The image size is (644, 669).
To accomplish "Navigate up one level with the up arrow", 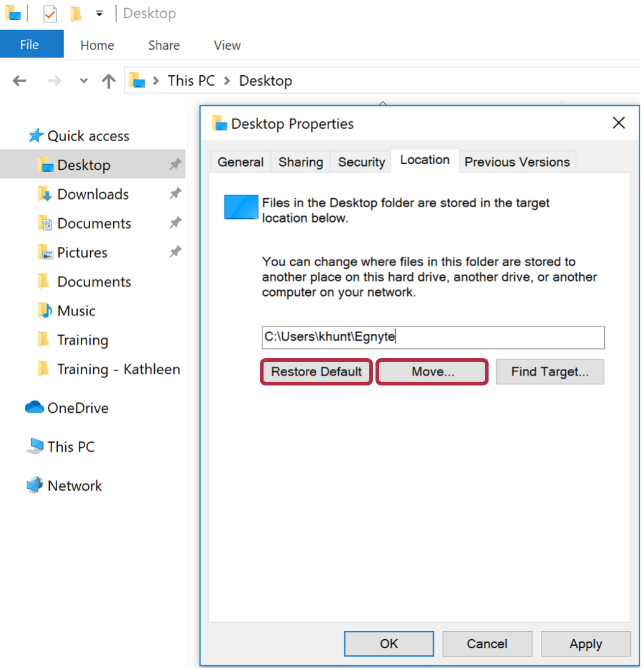I will [109, 81].
